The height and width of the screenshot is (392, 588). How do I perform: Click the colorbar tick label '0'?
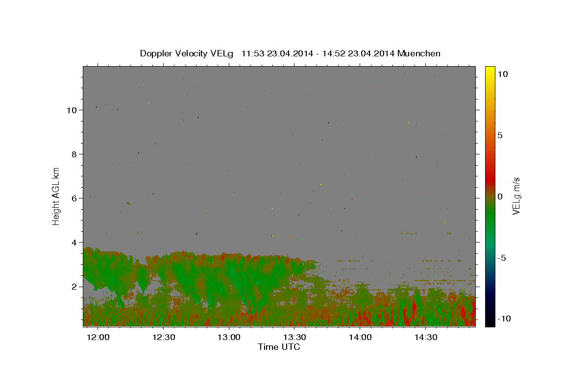click(x=500, y=196)
